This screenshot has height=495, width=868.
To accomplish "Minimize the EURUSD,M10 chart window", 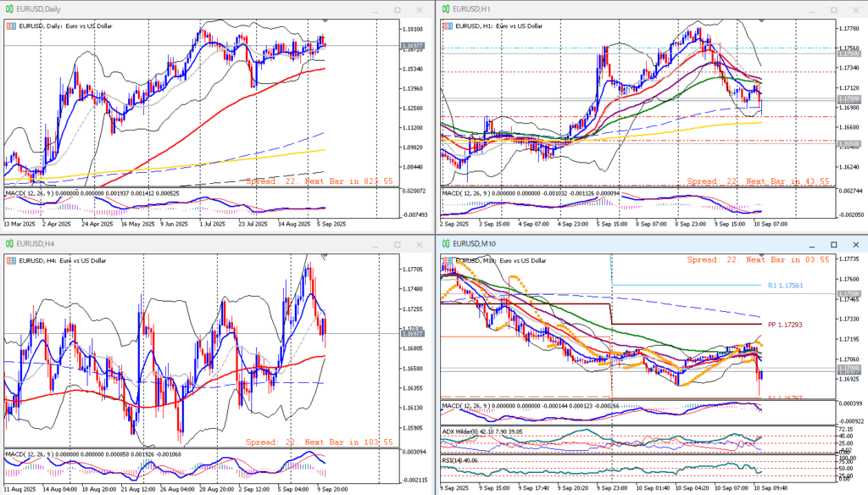I will click(x=811, y=245).
